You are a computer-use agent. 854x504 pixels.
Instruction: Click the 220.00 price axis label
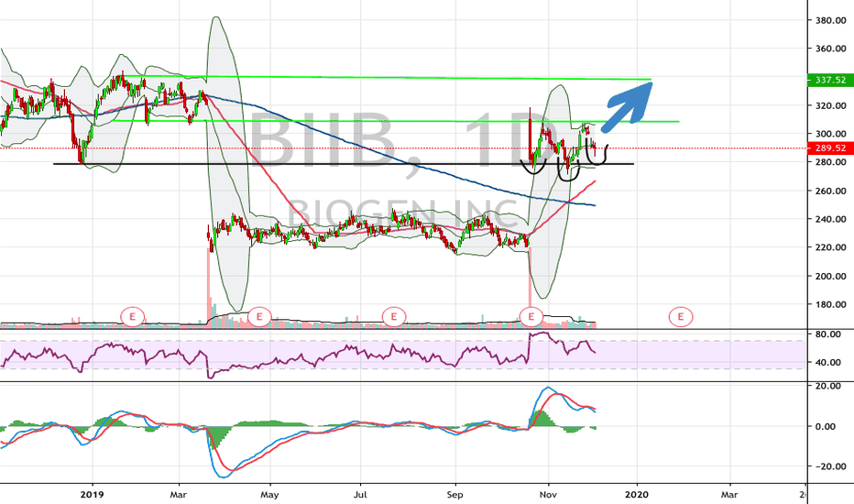pyautogui.click(x=830, y=247)
